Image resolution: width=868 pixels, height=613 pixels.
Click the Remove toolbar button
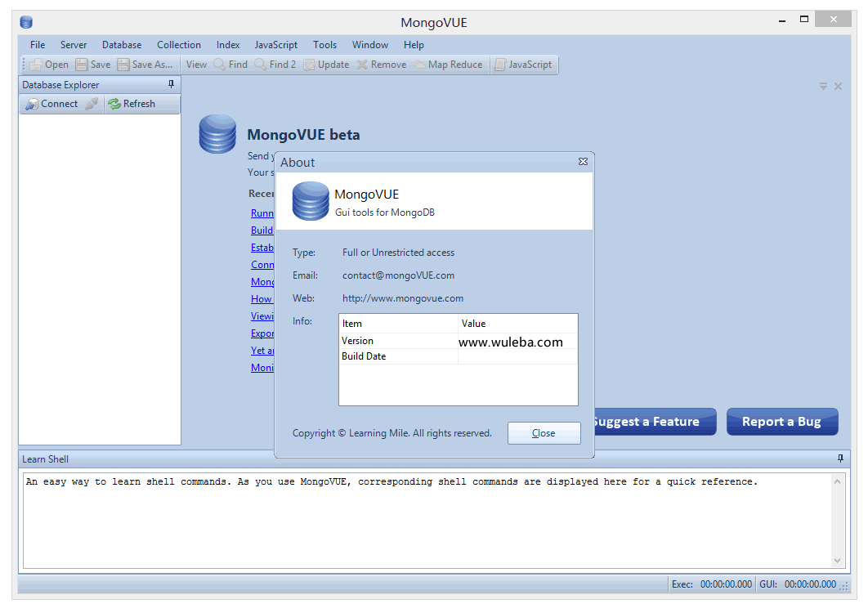382,65
